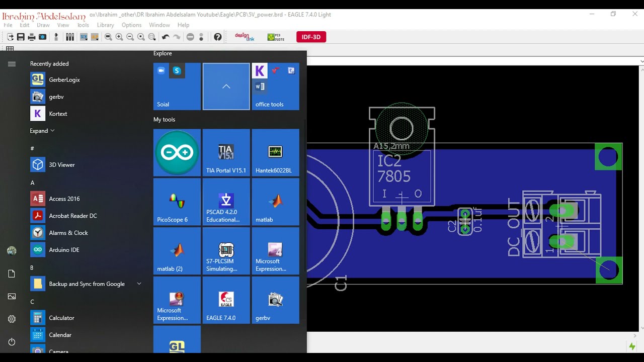Click the Stop command icon
644x362 pixels.
[190, 37]
